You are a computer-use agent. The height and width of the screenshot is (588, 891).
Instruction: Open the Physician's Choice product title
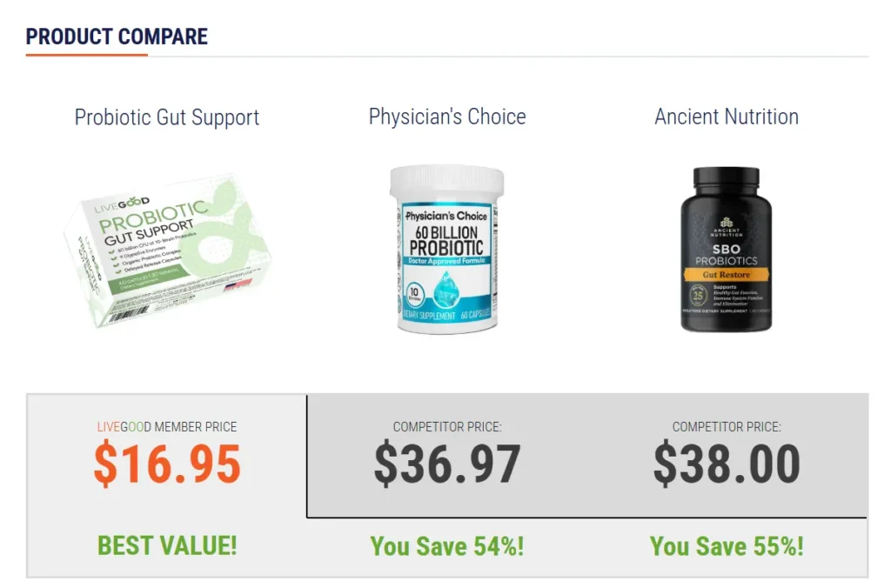(x=447, y=117)
